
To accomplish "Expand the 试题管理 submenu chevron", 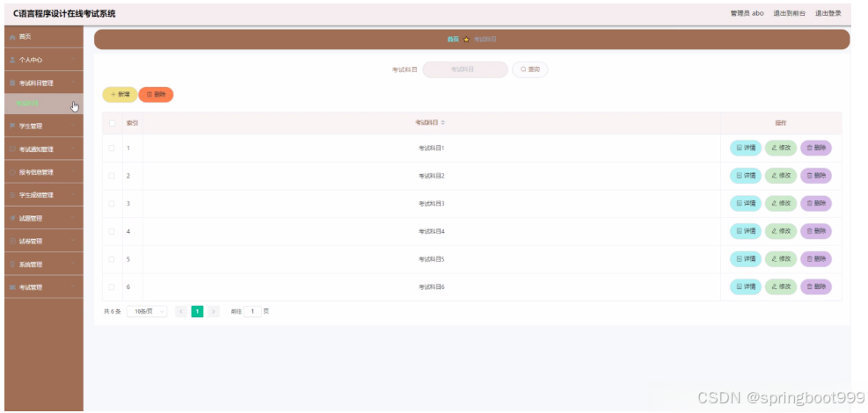I will pyautogui.click(x=73, y=218).
